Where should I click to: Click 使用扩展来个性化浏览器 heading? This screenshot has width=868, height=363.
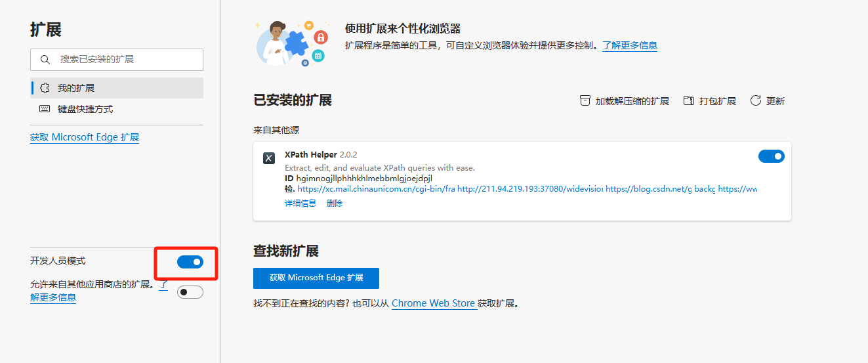click(x=403, y=29)
